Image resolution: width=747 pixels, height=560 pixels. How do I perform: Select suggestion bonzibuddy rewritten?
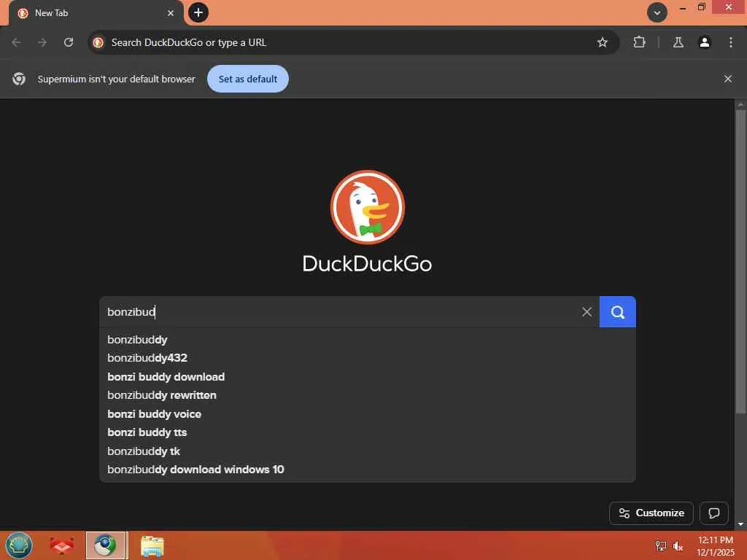(368, 395)
